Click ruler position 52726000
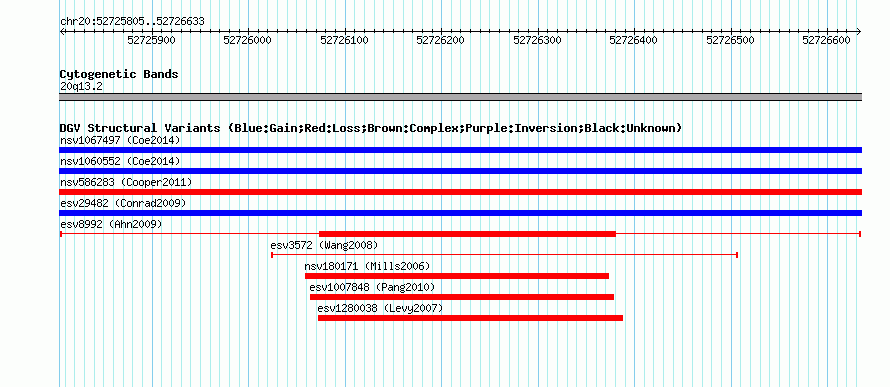 [x=247, y=40]
